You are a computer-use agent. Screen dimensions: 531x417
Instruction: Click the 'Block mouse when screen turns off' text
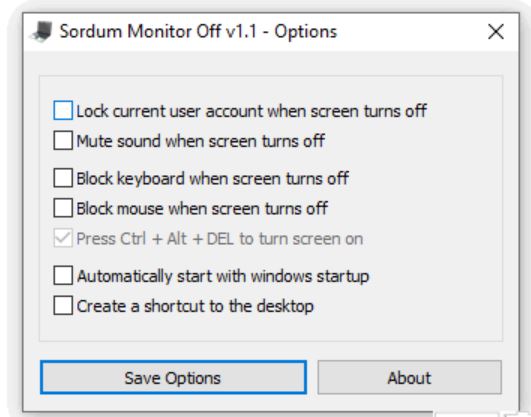click(202, 209)
